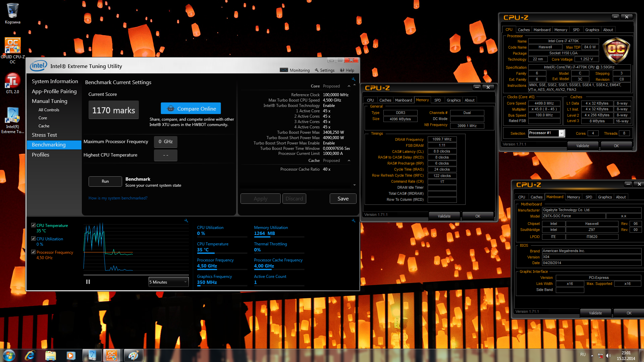Pause the monitoring graph
The width and height of the screenshot is (644, 362).
click(88, 282)
